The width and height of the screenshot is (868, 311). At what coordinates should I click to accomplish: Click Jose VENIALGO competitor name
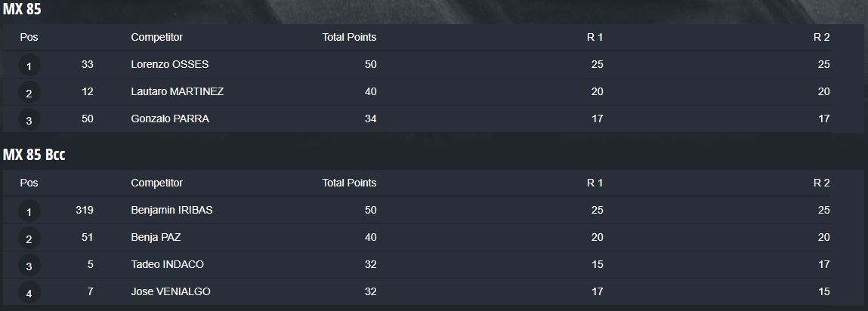pyautogui.click(x=171, y=291)
